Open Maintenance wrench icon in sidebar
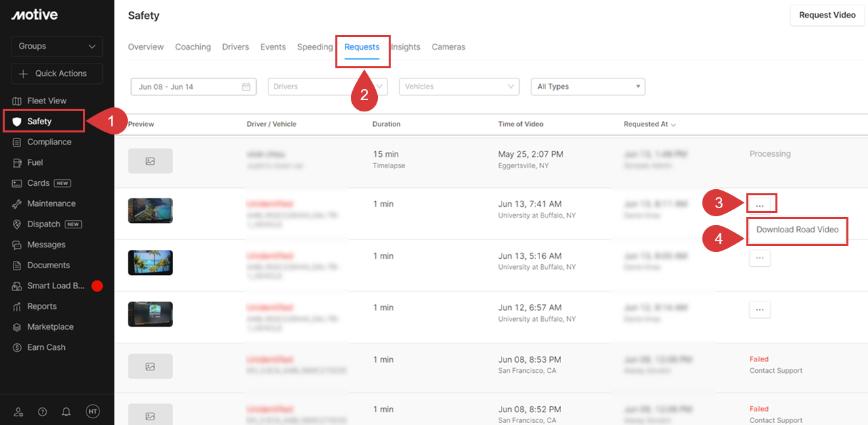This screenshot has width=868, height=425. pyautogui.click(x=18, y=204)
